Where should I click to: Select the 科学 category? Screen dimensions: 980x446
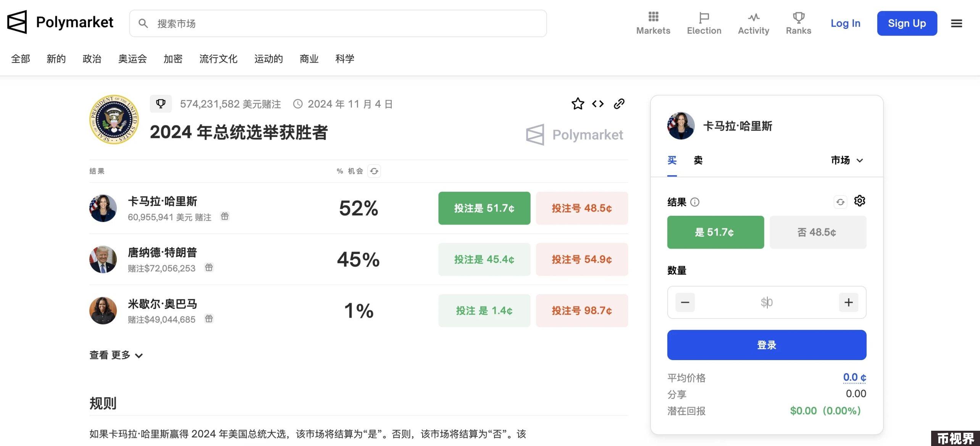(x=345, y=59)
